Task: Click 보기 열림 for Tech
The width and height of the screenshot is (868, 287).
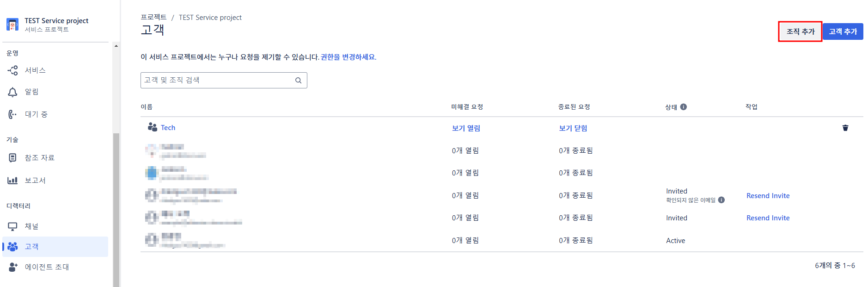Action: click(466, 128)
